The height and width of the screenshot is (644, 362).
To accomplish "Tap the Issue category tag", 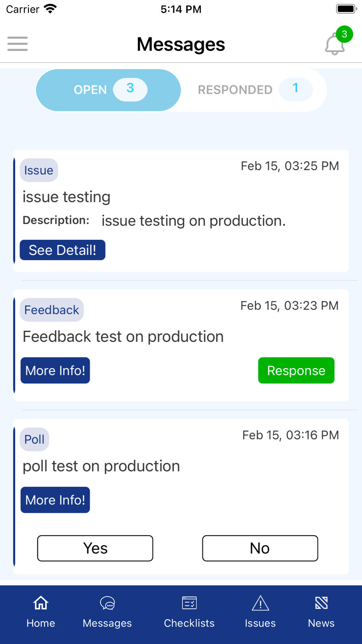I will click(x=39, y=170).
